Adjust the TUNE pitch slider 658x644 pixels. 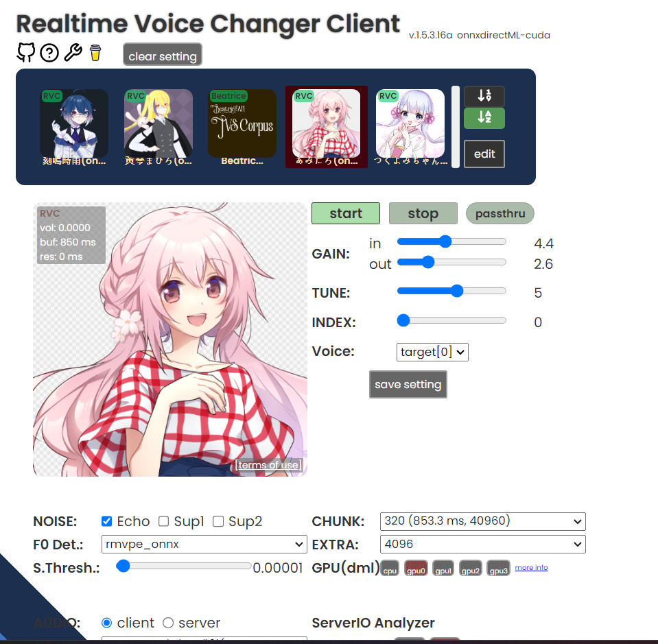click(451, 291)
